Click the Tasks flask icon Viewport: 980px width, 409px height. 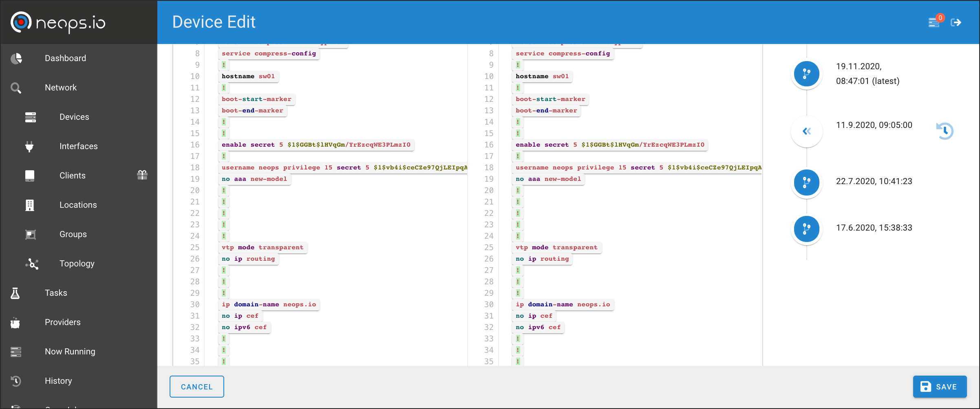15,293
